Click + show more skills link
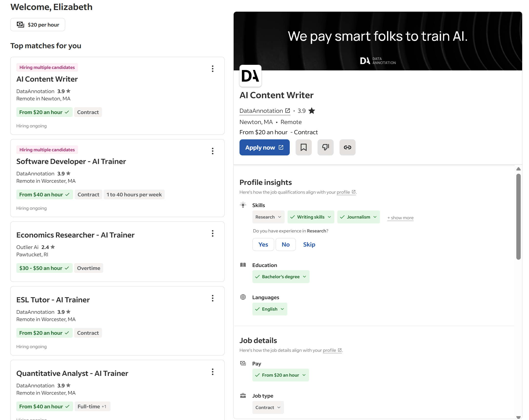 tap(400, 218)
